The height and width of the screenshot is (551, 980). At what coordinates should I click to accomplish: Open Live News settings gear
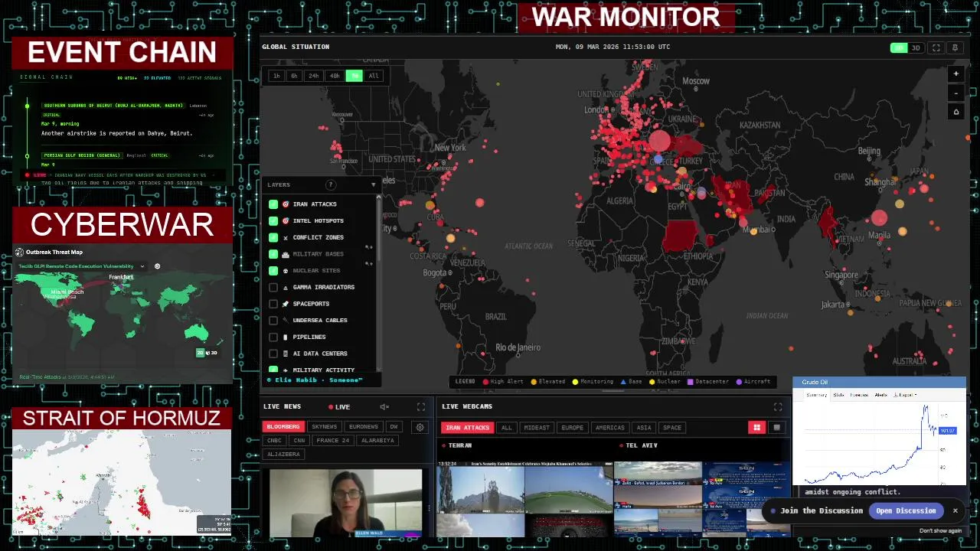420,427
